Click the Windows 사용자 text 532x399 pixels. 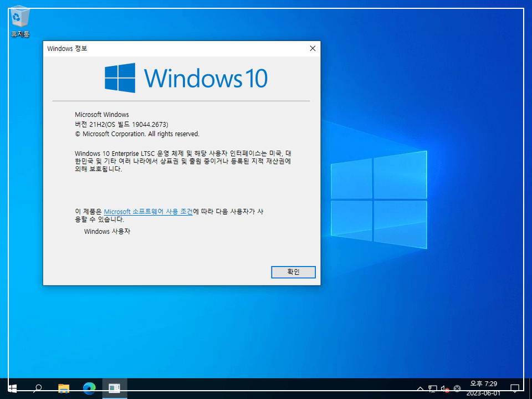pos(109,231)
